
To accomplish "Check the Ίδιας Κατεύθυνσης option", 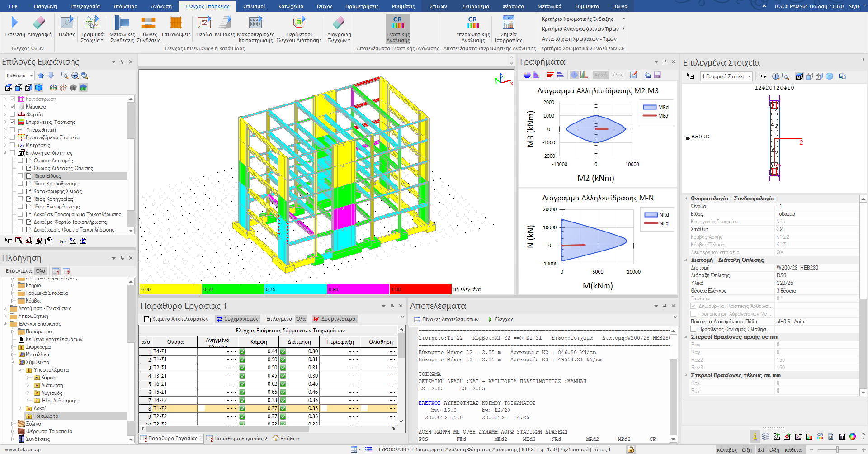I will (20, 184).
